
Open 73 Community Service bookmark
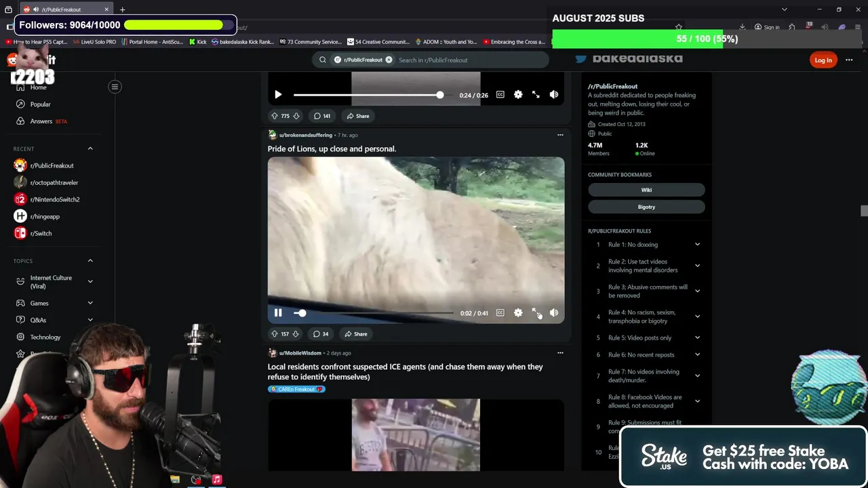pos(311,42)
